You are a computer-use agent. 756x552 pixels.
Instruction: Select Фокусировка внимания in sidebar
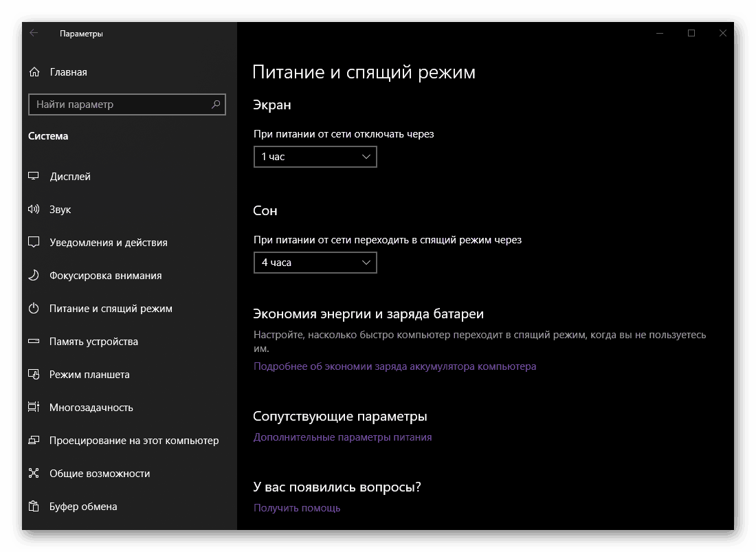coord(106,276)
